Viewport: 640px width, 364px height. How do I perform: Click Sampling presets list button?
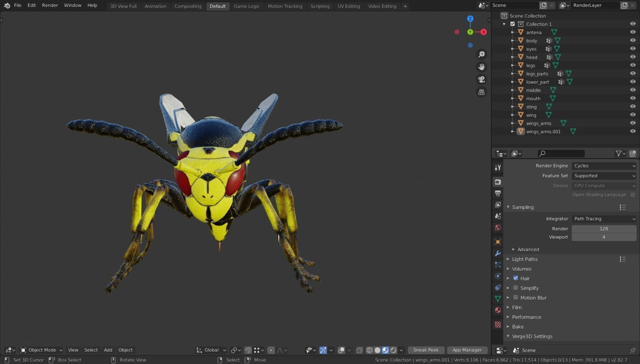pos(622,207)
